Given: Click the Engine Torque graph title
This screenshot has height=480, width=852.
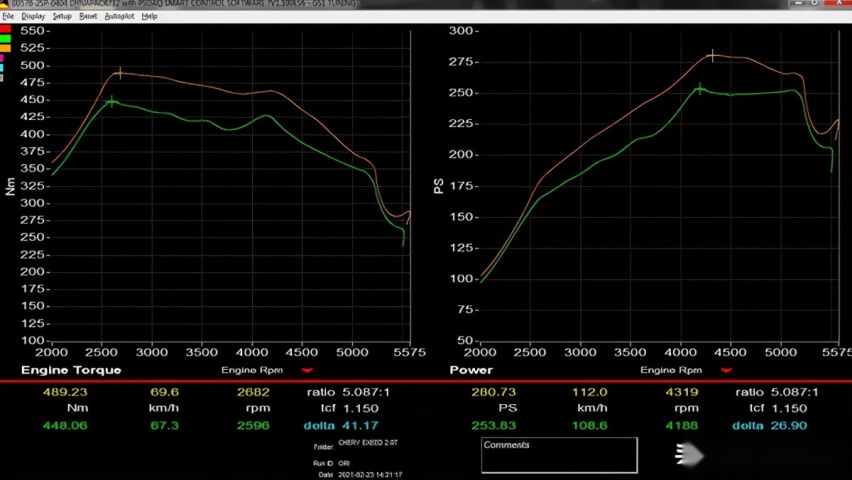Looking at the screenshot, I should 71,370.
